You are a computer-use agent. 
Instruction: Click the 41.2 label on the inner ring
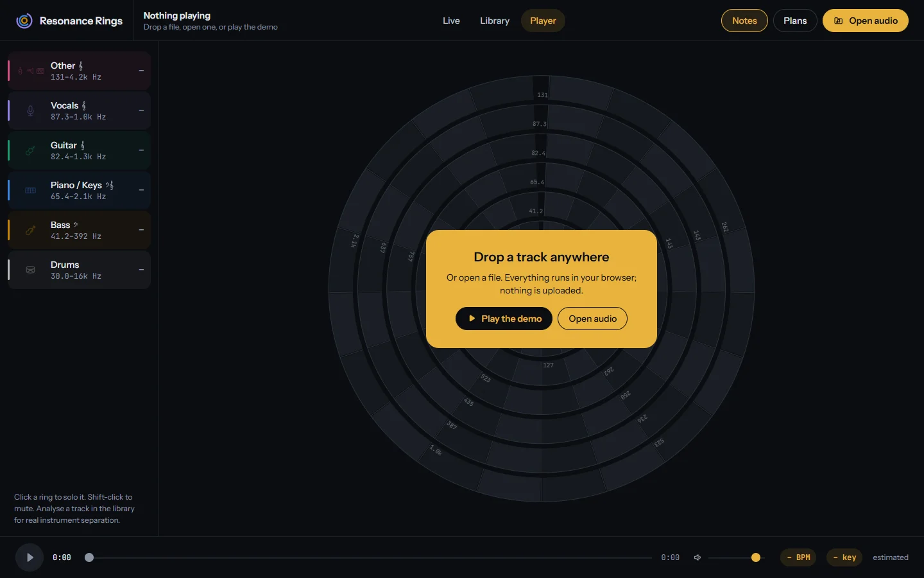(x=536, y=211)
